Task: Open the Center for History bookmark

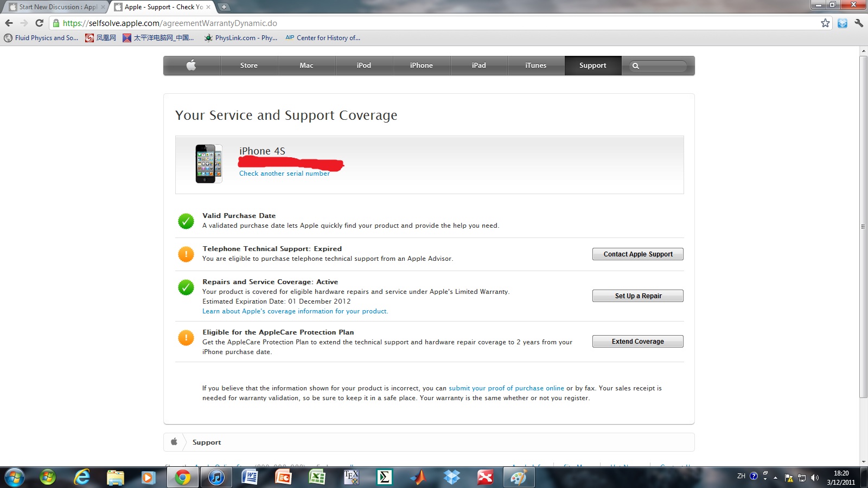Action: pos(323,38)
